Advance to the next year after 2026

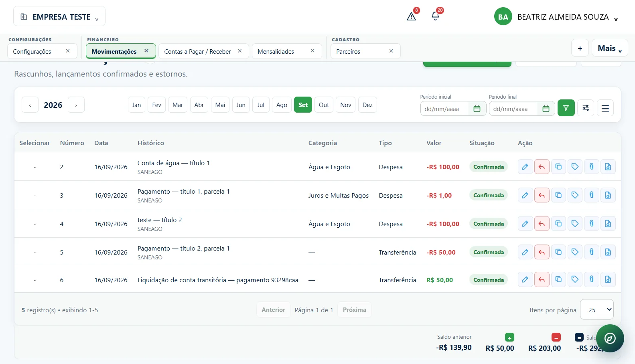(76, 105)
